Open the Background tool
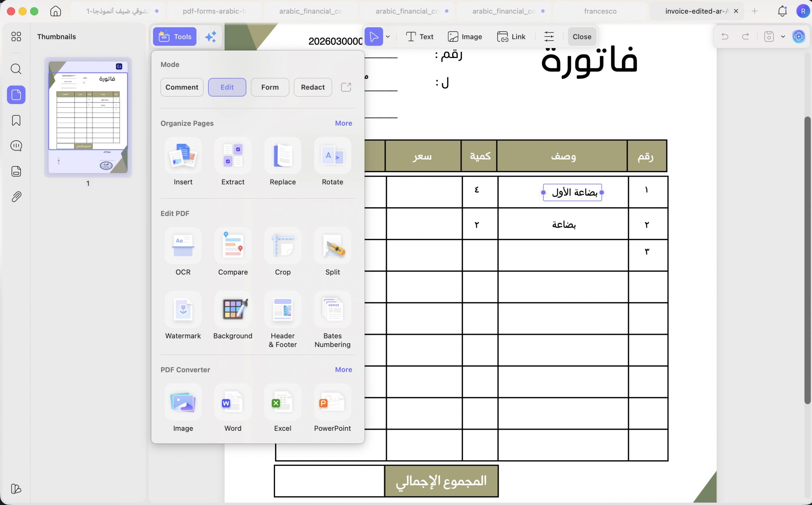812x505 pixels. tap(233, 315)
